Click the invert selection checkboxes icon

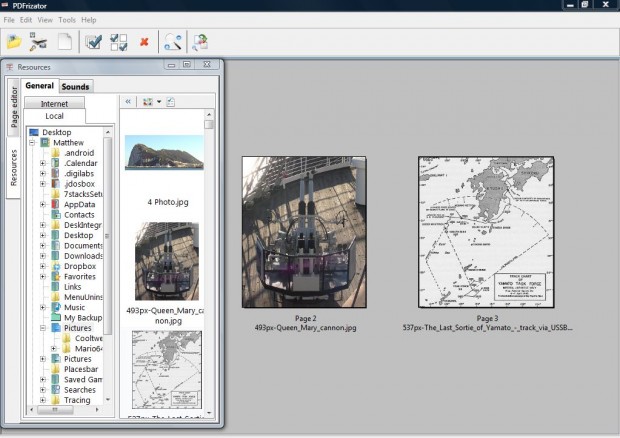118,42
